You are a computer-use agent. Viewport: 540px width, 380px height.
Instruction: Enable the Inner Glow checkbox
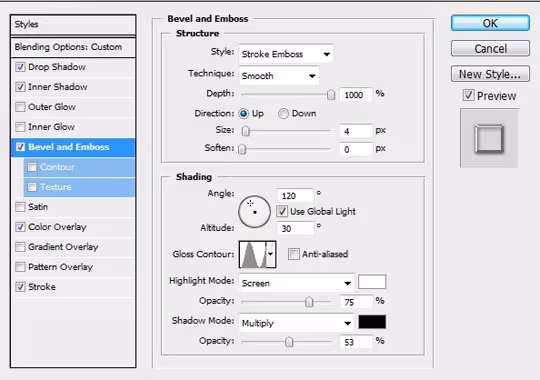pos(20,127)
